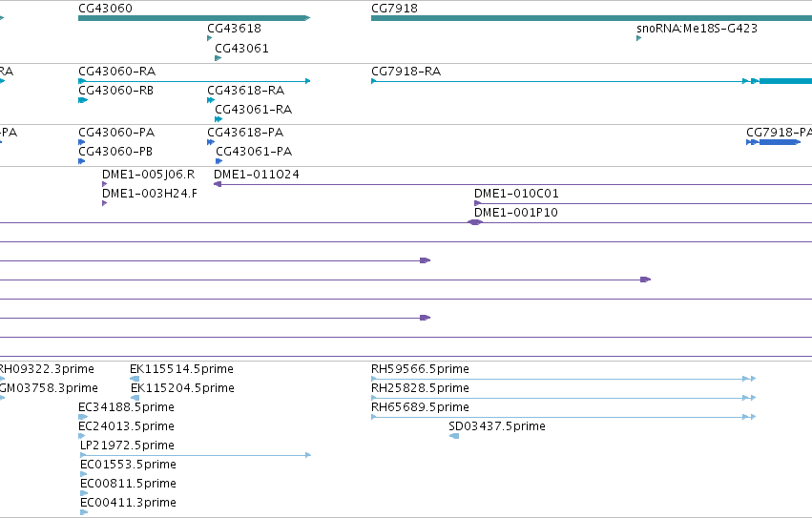Viewport: 812px width, 518px height.
Task: Select snoRNA:Me18S-G423 feature label
Action: pyautogui.click(x=697, y=28)
